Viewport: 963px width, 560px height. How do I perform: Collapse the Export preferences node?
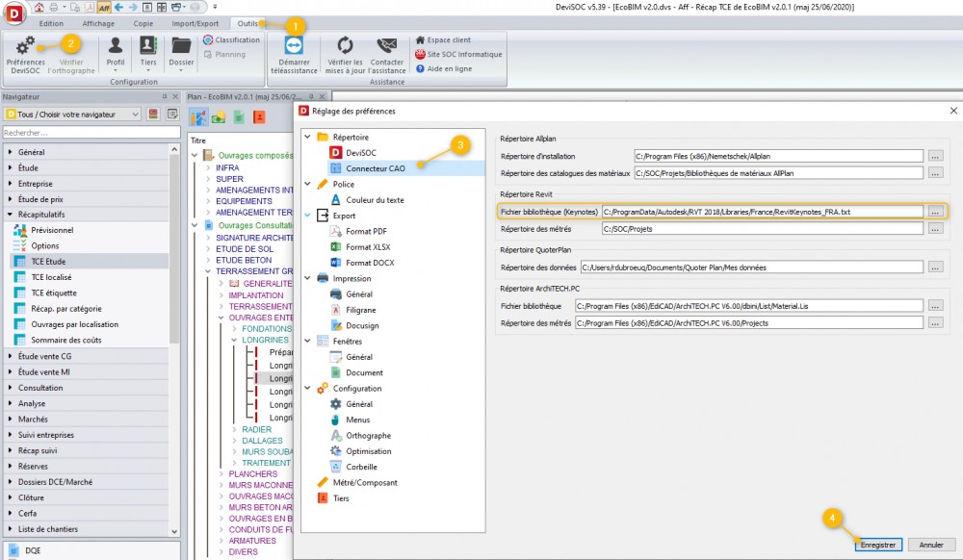click(308, 216)
